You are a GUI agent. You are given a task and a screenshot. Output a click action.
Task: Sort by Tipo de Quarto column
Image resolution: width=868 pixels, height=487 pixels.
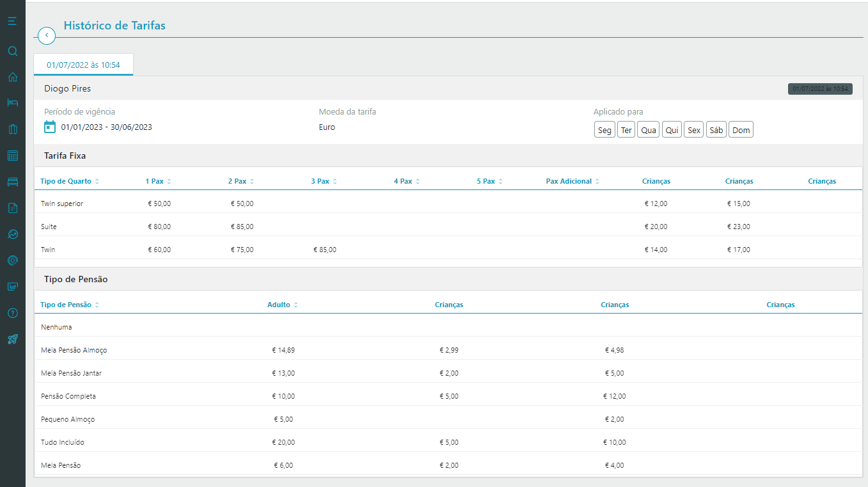69,182
